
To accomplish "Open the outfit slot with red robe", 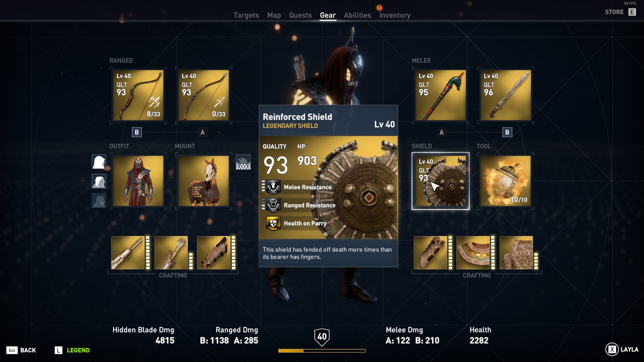I will [x=138, y=181].
